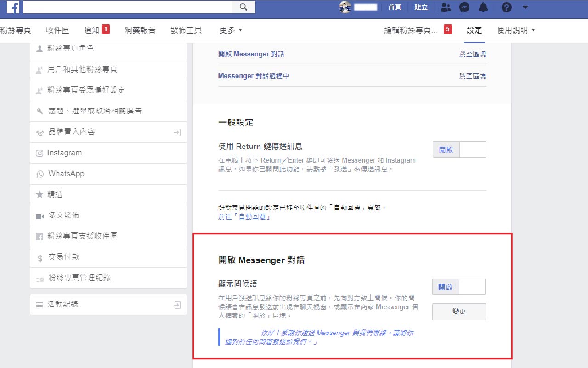The image size is (588, 368).
Task: Click the Messenger 對話過程中 section link
Action: [254, 76]
